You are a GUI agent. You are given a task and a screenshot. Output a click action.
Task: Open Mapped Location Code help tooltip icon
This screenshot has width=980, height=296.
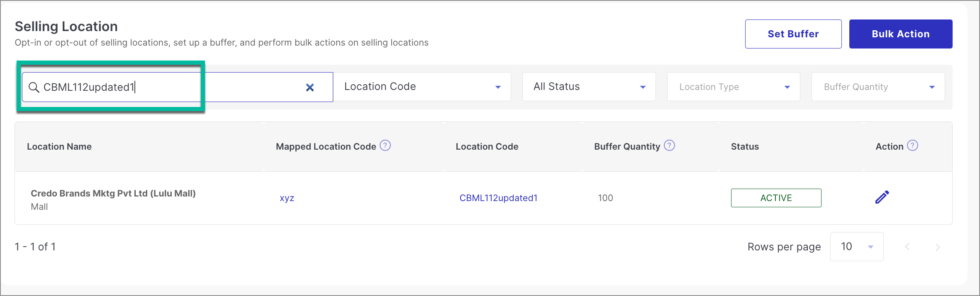click(x=385, y=146)
